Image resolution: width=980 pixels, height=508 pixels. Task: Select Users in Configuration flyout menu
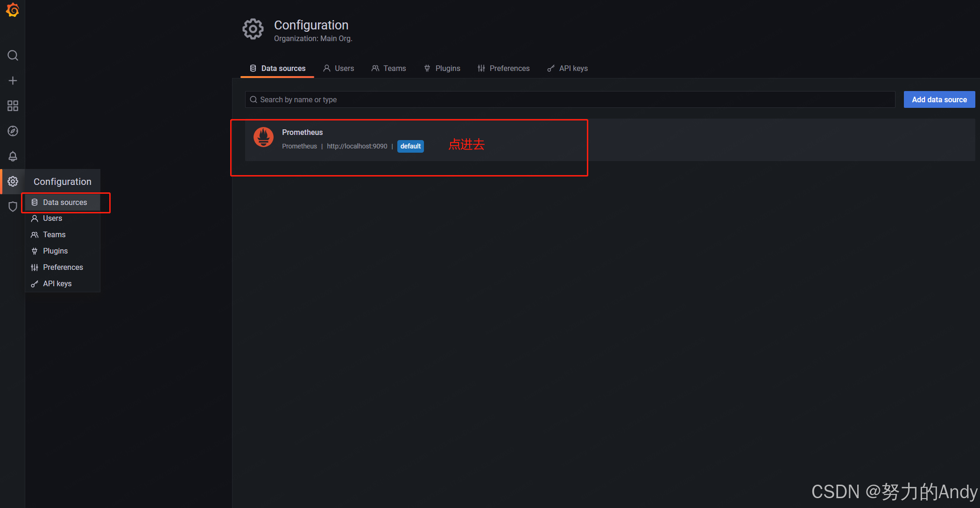click(x=52, y=219)
